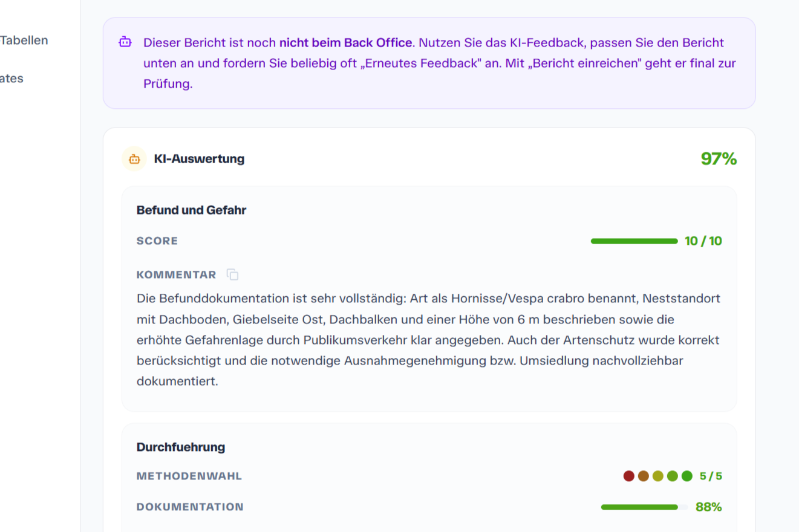Click the last green Methodenwahl rating dot
The width and height of the screenshot is (799, 532).
pyautogui.click(x=686, y=476)
